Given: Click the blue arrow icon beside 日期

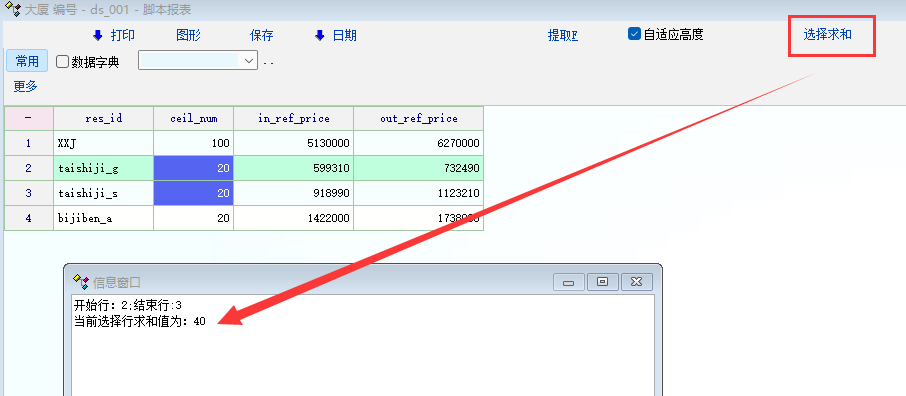Looking at the screenshot, I should pyautogui.click(x=320, y=36).
